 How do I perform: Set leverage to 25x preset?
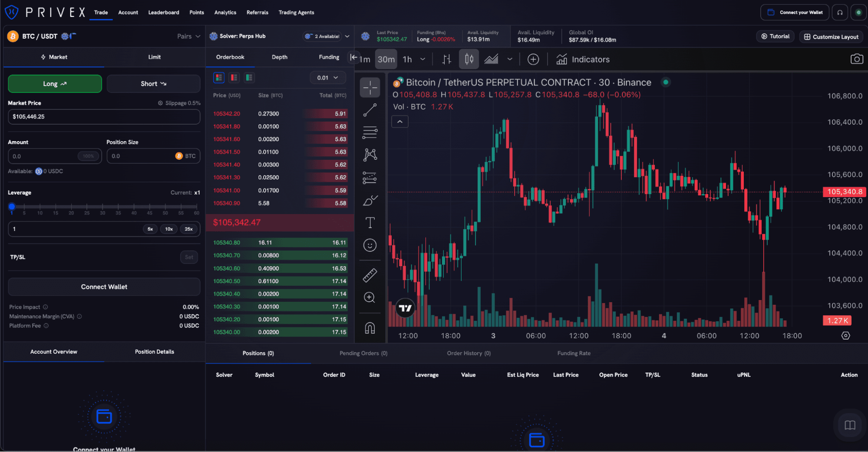(x=188, y=229)
